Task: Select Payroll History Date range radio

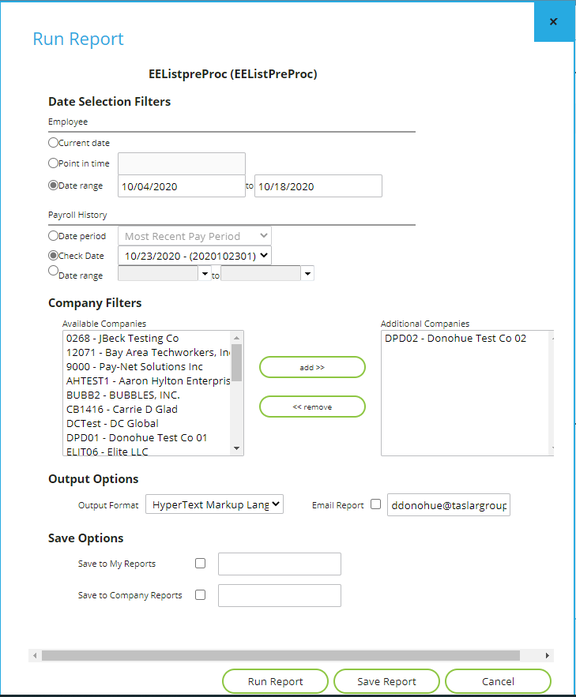Action: (53, 270)
